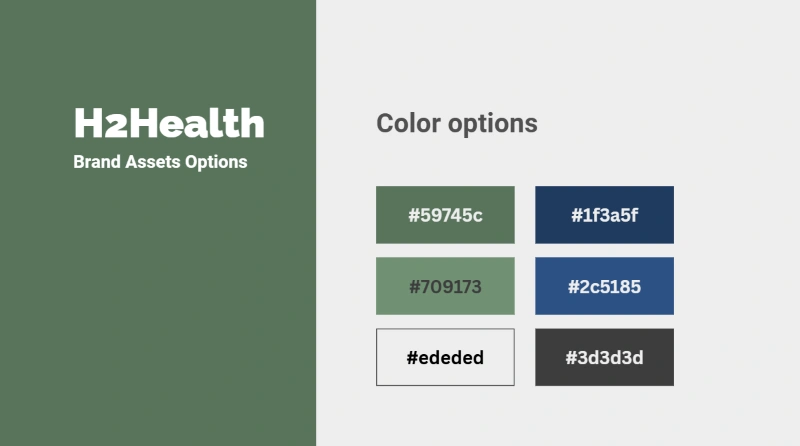Click the "Color options" heading
The width and height of the screenshot is (800, 446).
point(456,124)
